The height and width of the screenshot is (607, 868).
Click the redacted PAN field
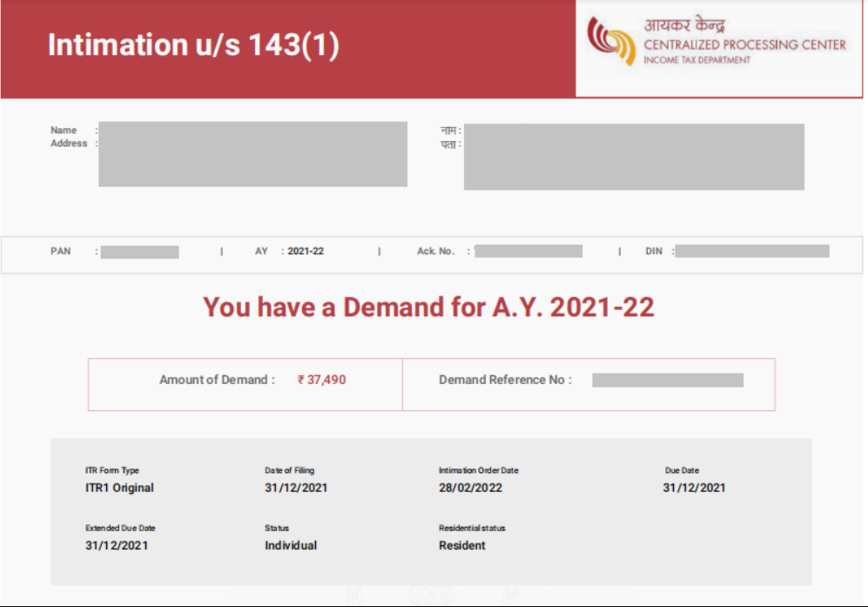point(139,252)
